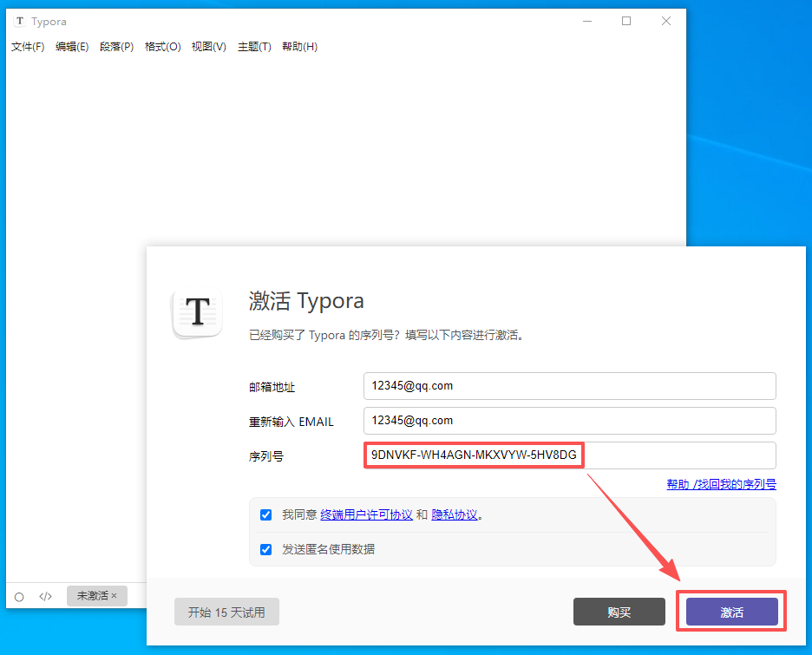Open the 主题(T) menu

click(254, 47)
